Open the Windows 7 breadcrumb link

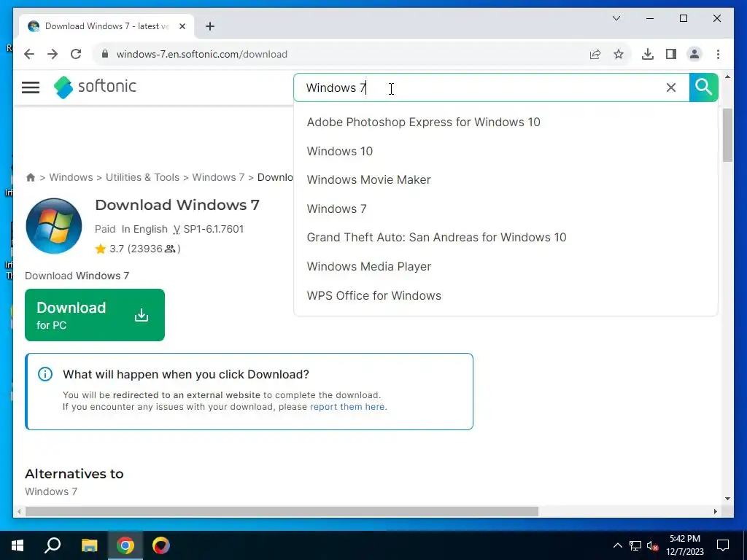[x=218, y=177]
